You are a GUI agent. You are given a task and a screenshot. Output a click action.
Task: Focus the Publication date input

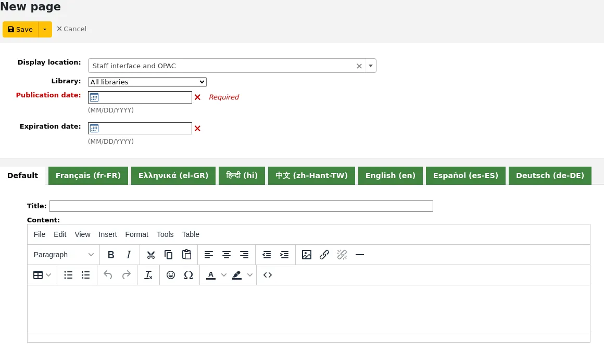pos(140,97)
